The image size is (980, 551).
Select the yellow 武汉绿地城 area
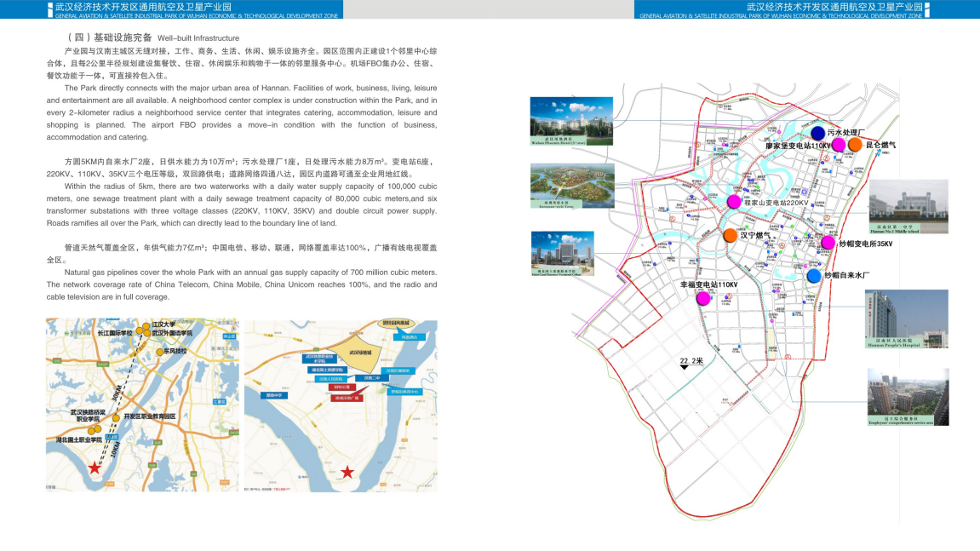coord(356,353)
